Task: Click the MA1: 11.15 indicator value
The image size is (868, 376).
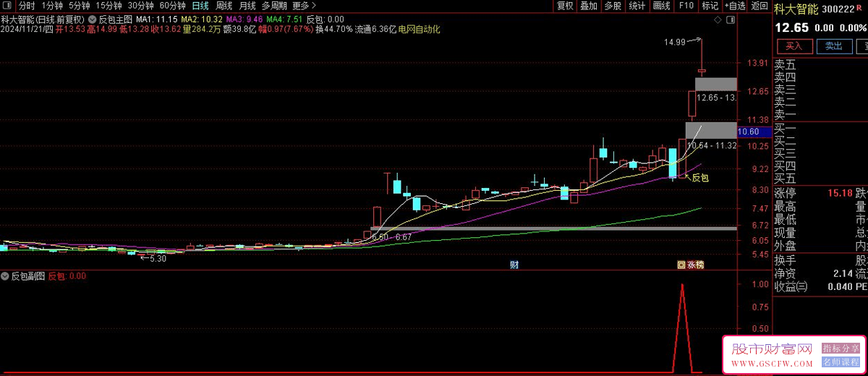Action: click(157, 19)
